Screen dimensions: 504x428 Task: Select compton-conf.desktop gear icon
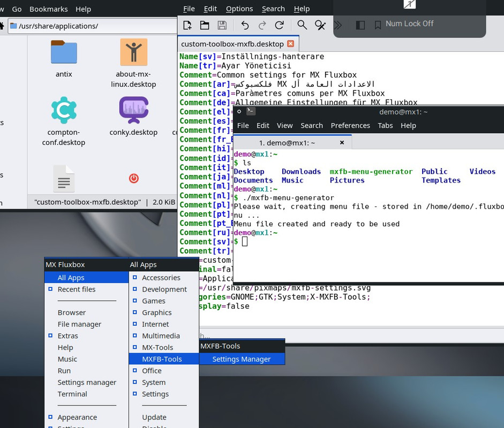[64, 110]
